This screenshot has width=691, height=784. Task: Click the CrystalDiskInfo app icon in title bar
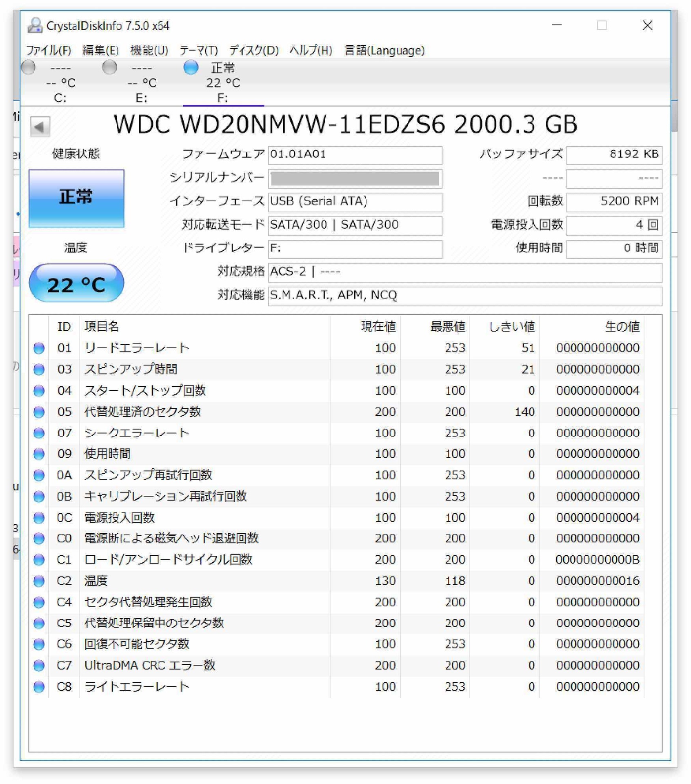35,26
